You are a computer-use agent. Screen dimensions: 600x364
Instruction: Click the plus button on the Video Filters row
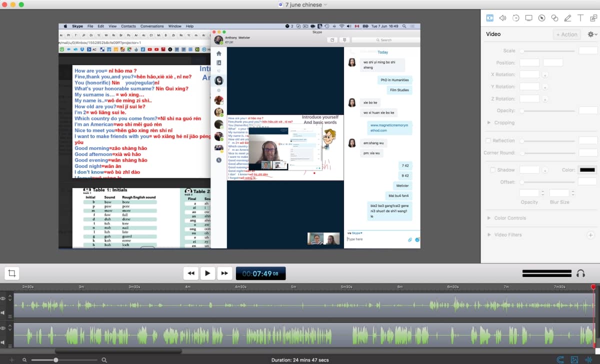(x=591, y=234)
